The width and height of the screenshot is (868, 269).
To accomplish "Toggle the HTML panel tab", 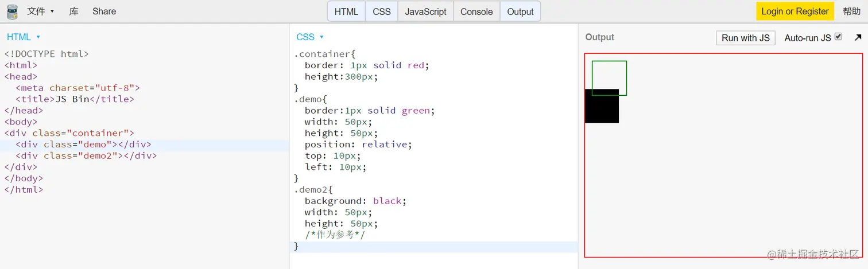I will pyautogui.click(x=346, y=11).
